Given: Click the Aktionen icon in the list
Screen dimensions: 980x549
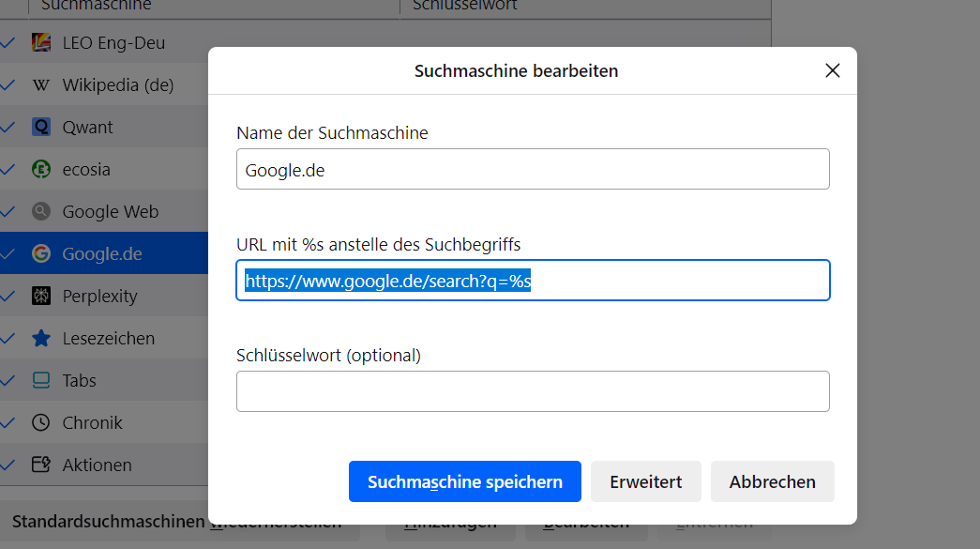Looking at the screenshot, I should 41,465.
